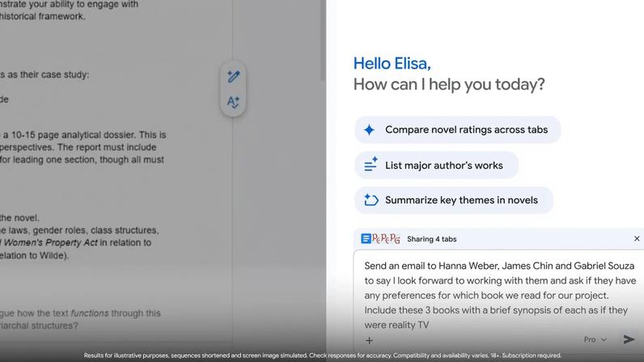Select 'Compare novel ratings across tabs' suggestion
The height and width of the screenshot is (362, 644).
point(466,129)
